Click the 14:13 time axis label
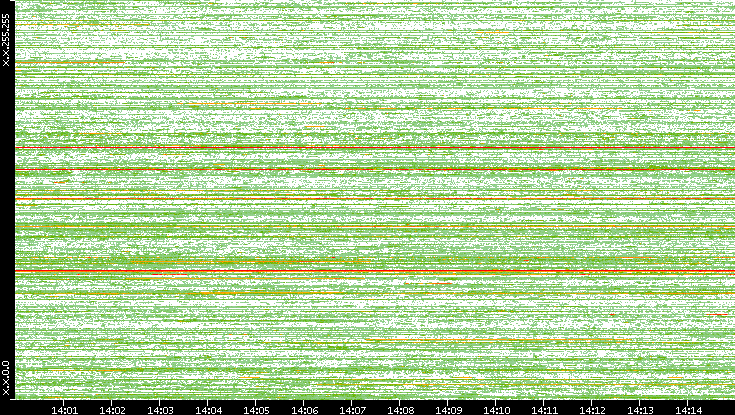 coord(640,411)
